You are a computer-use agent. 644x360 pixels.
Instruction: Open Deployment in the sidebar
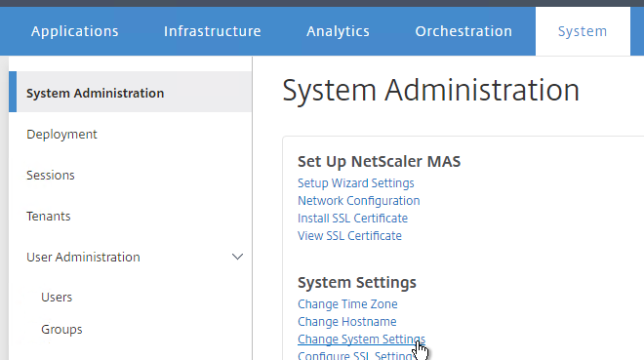pos(61,135)
